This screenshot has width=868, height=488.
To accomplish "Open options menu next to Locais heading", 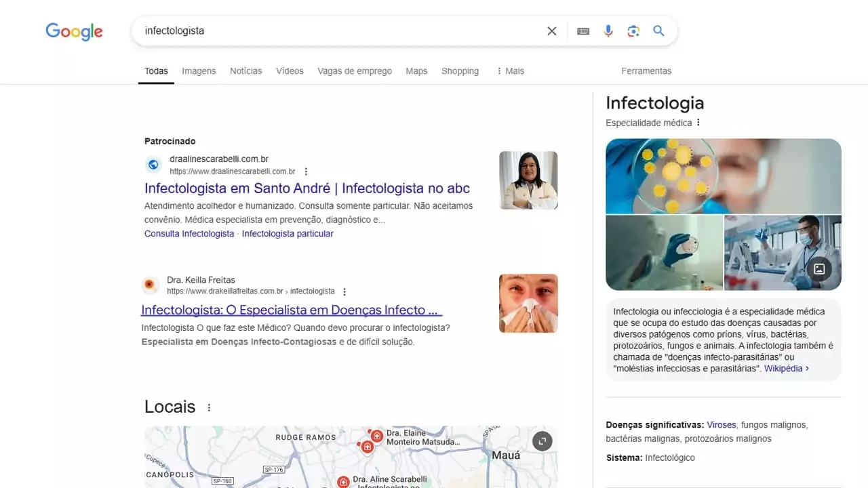I will 209,407.
